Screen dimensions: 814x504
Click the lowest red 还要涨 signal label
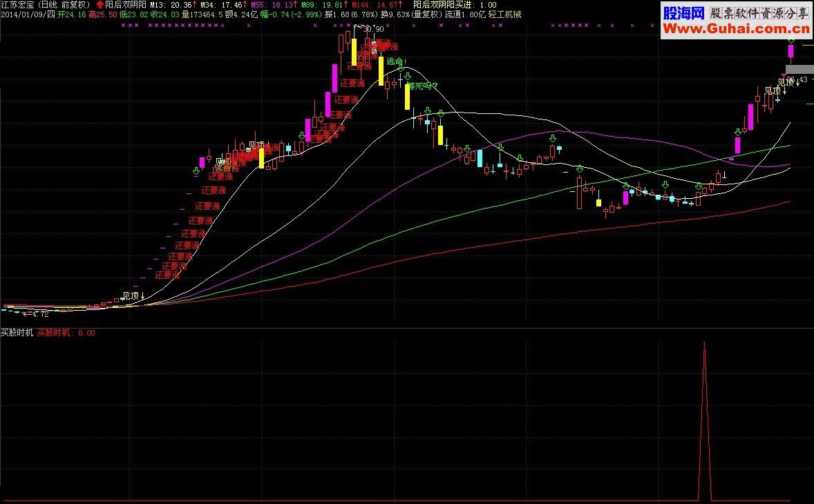[x=167, y=275]
